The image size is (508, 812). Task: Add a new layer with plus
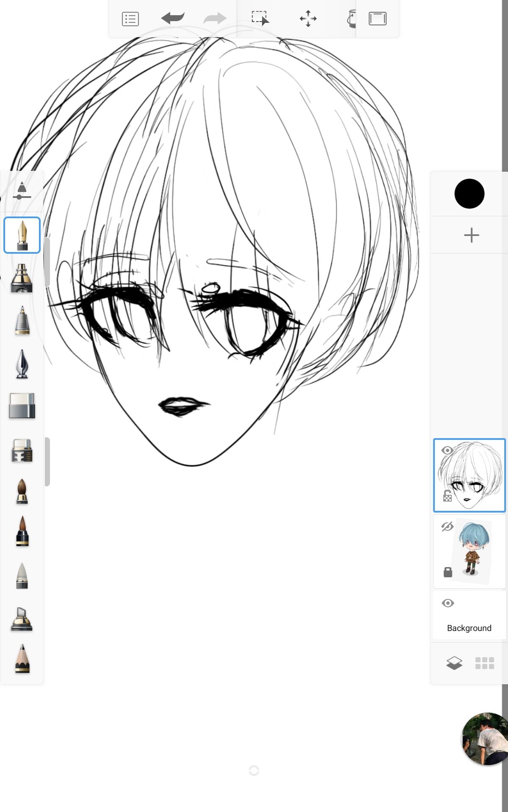pos(471,235)
